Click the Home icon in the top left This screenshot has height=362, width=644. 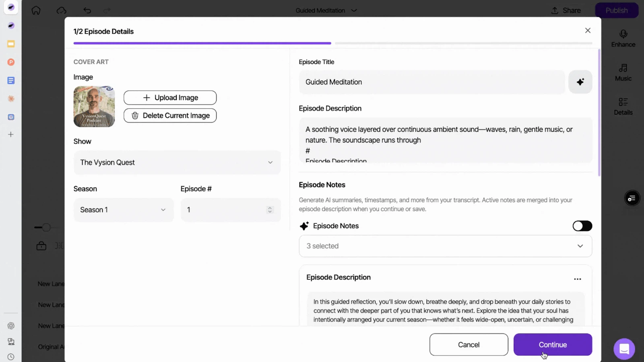(x=36, y=10)
